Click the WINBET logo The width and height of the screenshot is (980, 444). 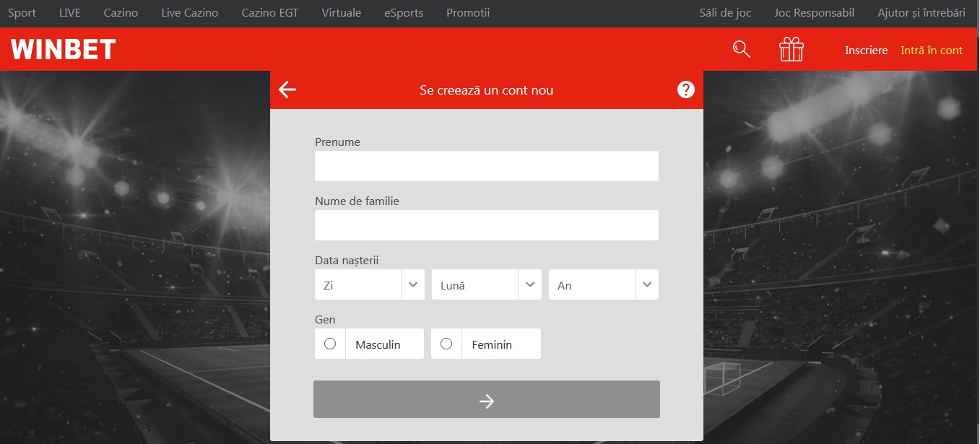point(64,50)
